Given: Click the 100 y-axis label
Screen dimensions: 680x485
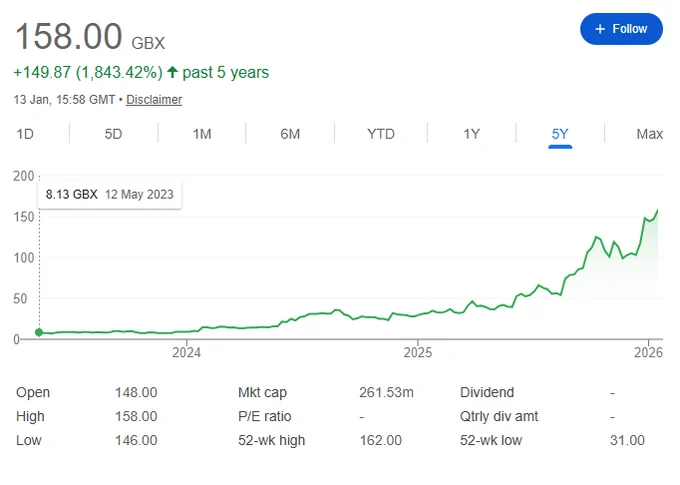Looking at the screenshot, I should pyautogui.click(x=23, y=258).
